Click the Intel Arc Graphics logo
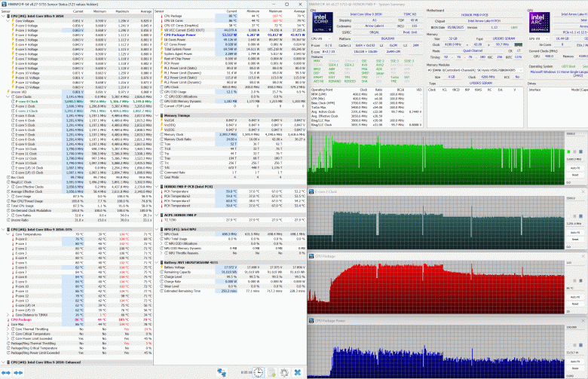Screen dimensions: 588x379 (539, 22)
